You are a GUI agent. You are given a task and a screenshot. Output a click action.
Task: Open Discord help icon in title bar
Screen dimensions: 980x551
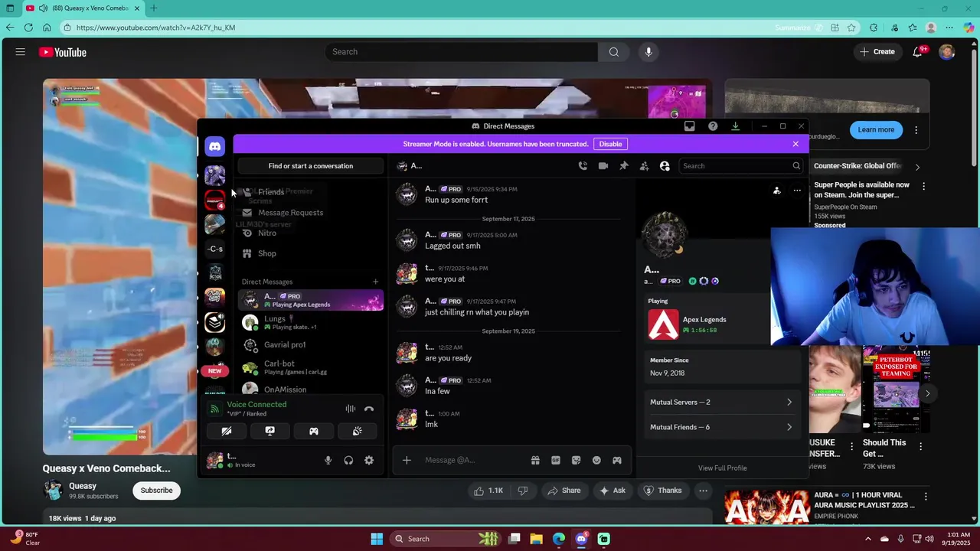tap(713, 126)
